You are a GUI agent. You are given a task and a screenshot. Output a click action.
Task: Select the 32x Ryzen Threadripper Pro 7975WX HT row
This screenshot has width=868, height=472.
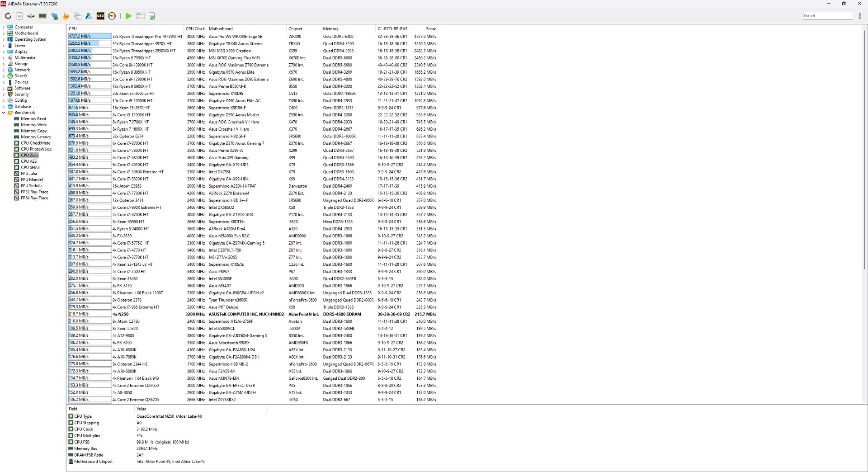tap(252, 37)
